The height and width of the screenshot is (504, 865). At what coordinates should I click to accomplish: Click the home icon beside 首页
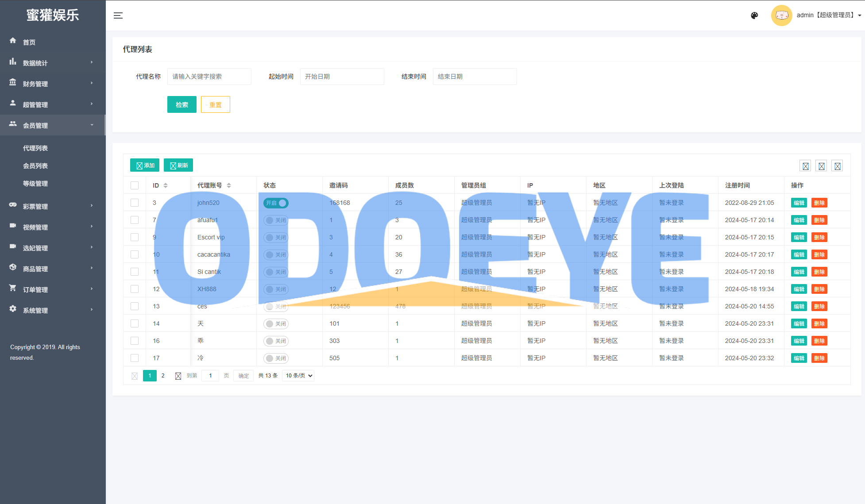click(13, 41)
